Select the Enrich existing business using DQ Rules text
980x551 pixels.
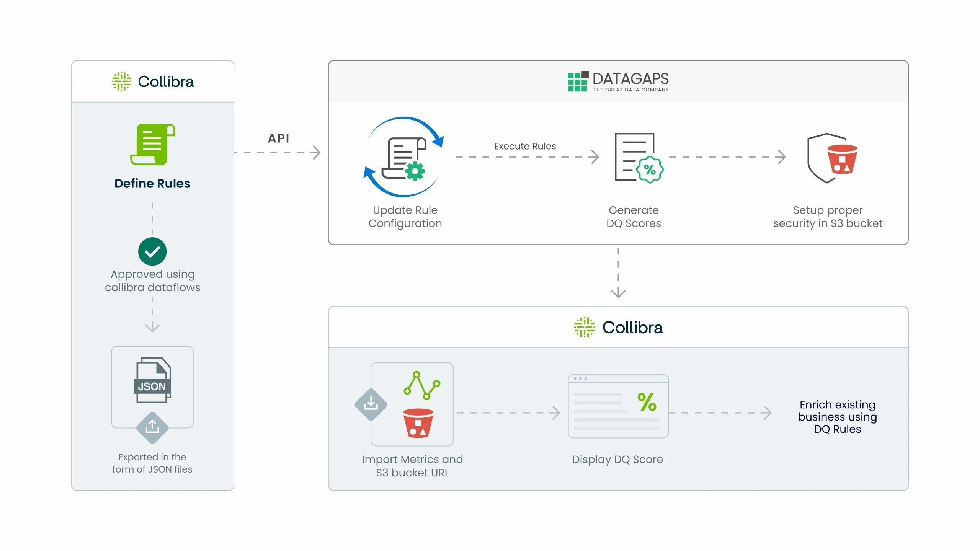[x=838, y=417]
